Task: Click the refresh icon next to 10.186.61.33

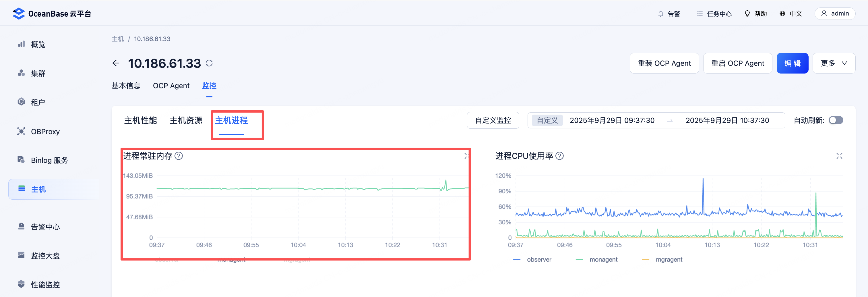Action: (209, 63)
